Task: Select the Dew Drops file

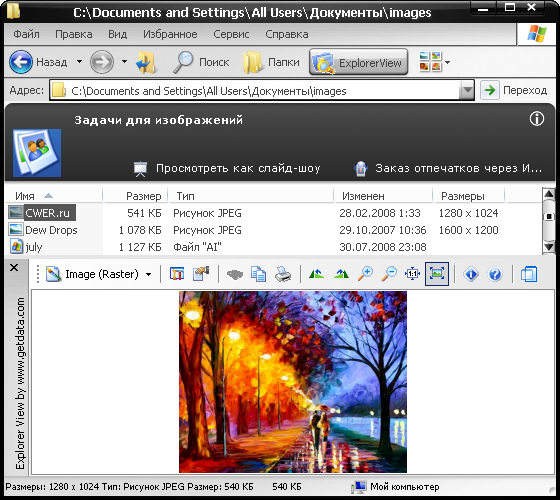Action: 51,230
